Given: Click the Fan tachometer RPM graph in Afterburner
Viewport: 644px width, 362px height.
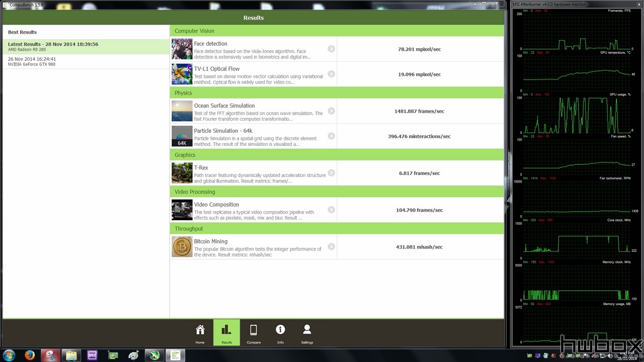Looking at the screenshot, I should pyautogui.click(x=577, y=198).
